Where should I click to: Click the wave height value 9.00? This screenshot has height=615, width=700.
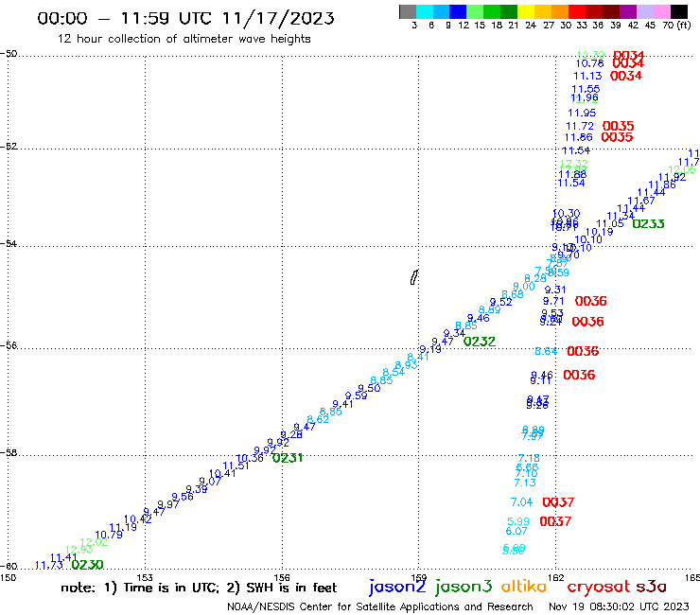click(x=524, y=287)
